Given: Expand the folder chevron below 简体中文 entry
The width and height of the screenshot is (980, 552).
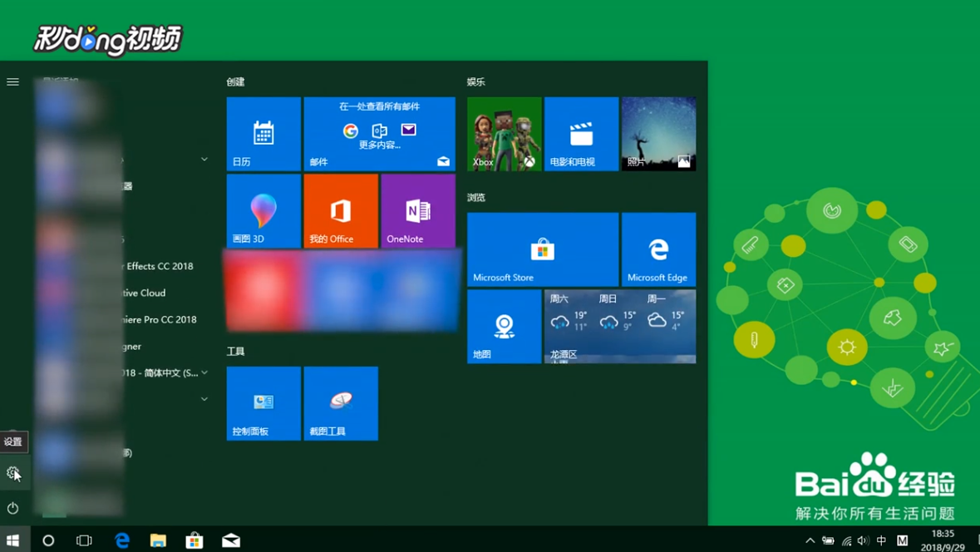Looking at the screenshot, I should point(204,399).
